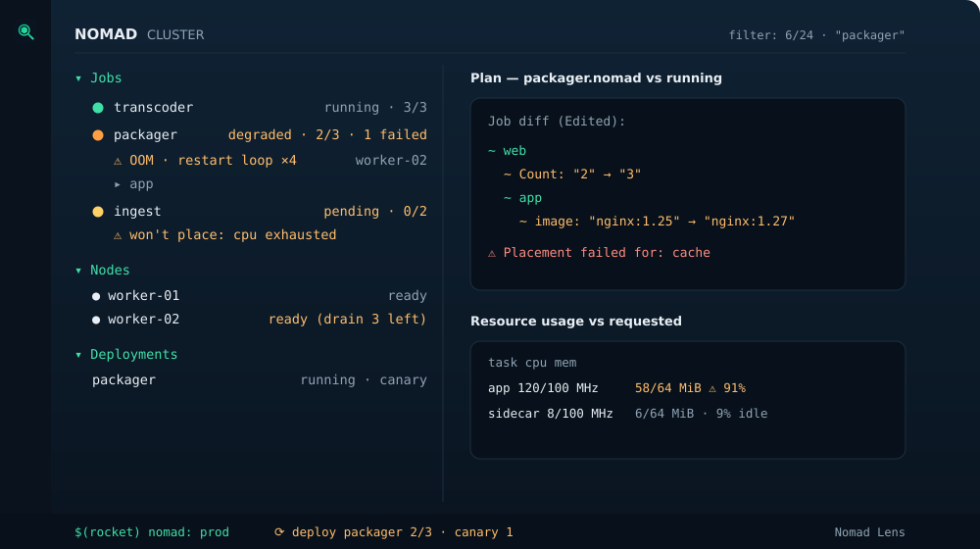This screenshot has width=980, height=549.
Task: Click the image nginx:1.25 → nginx:1.27 line
Action: pos(657,222)
